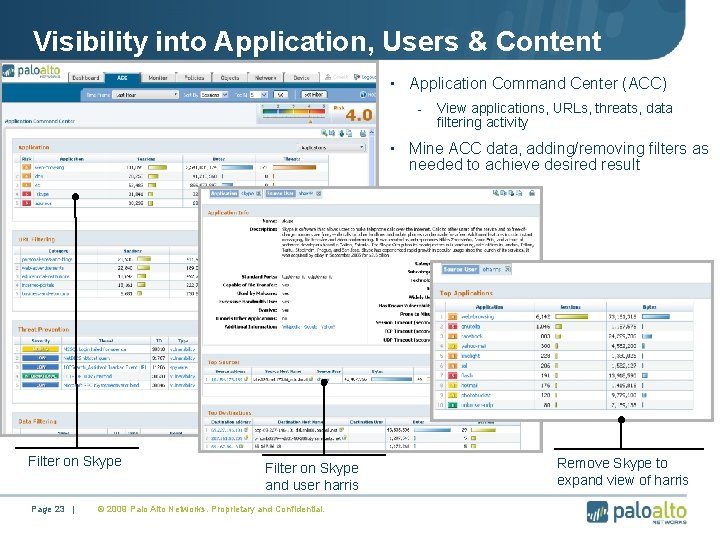This screenshot has height=540, width=720.
Task: Click unknown-udp in Top Applications
Action: [477, 405]
